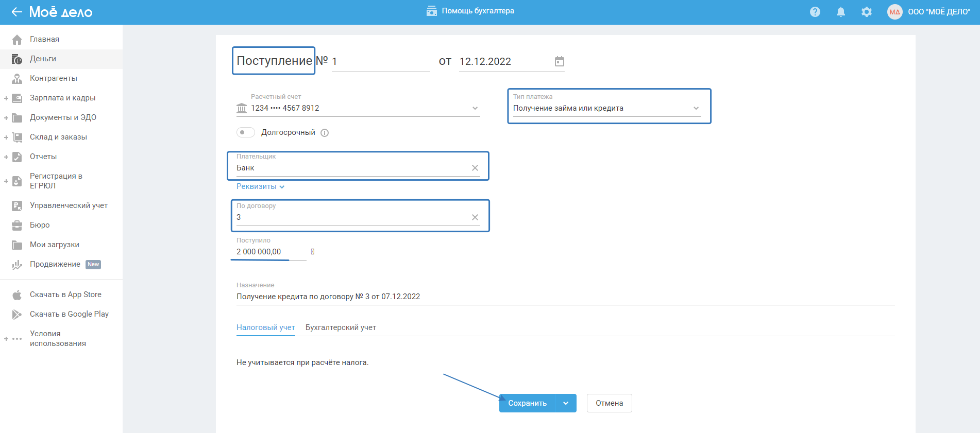
Task: Click the Поступление document type heading
Action: point(274,61)
